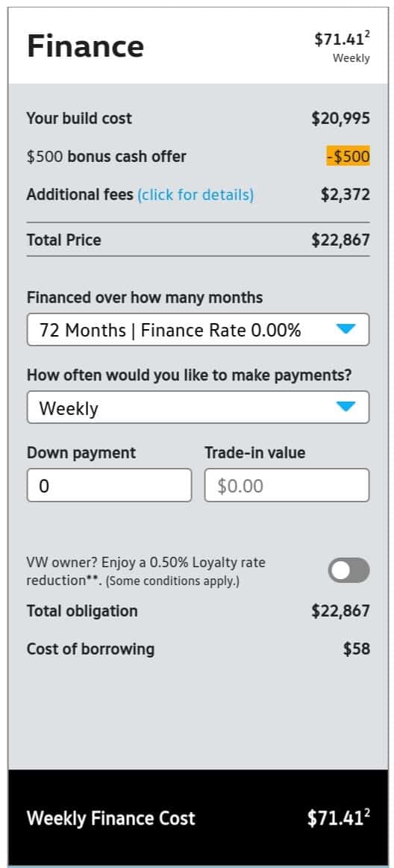Screen dimensions: 394x868
Task: Click the highlighted -$500 bonus cash amount
Action: click(348, 156)
